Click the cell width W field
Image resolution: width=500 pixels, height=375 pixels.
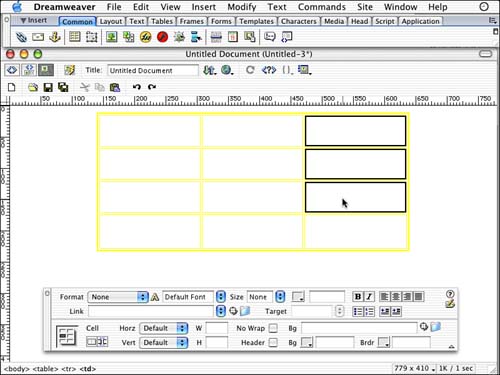coord(217,328)
